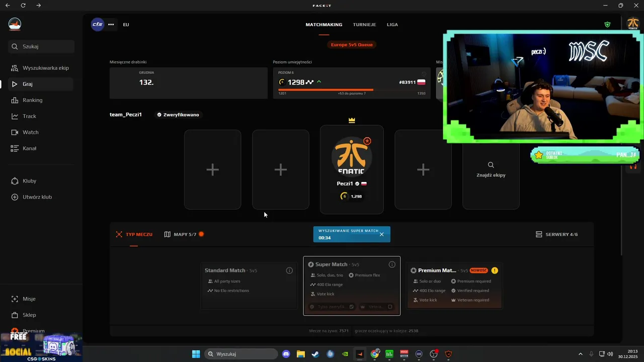Viewport: 644px width, 362px height.
Task: Go forward with the window forward arrow
Action: 39,6
